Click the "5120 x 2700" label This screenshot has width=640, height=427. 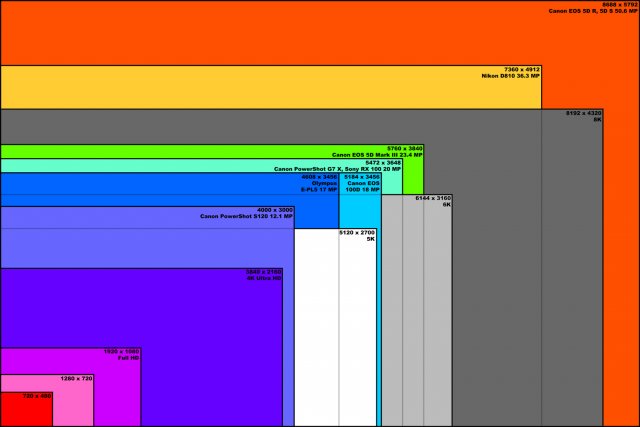pyautogui.click(x=356, y=232)
